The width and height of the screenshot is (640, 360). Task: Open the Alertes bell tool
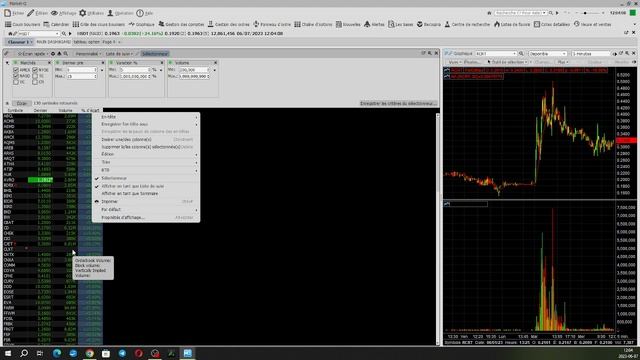tap(374, 24)
